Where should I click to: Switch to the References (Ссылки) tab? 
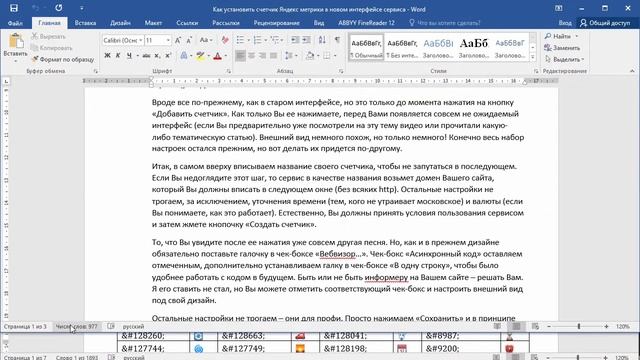(x=187, y=23)
